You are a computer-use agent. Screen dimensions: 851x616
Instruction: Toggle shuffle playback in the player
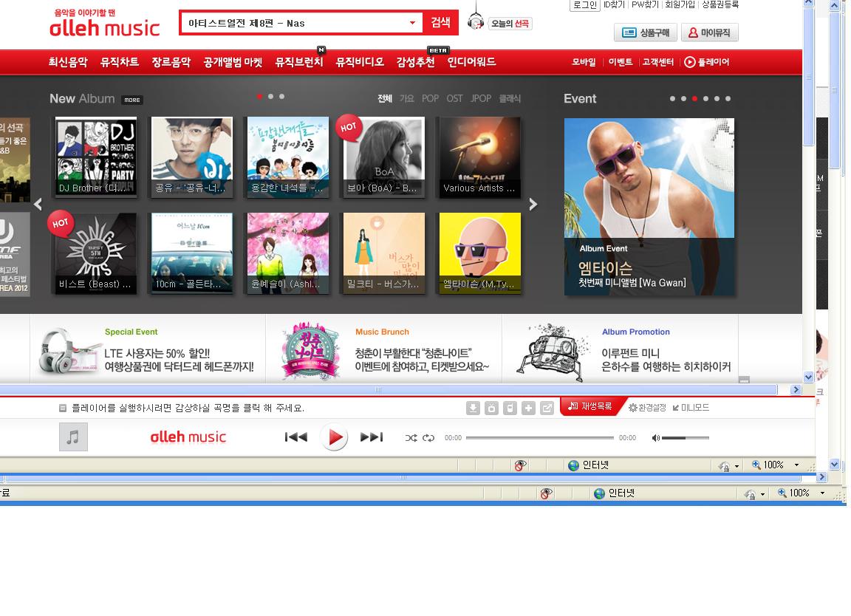click(411, 438)
